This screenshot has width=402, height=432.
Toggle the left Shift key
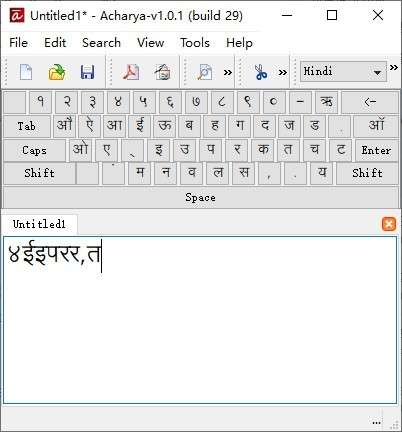[39, 173]
